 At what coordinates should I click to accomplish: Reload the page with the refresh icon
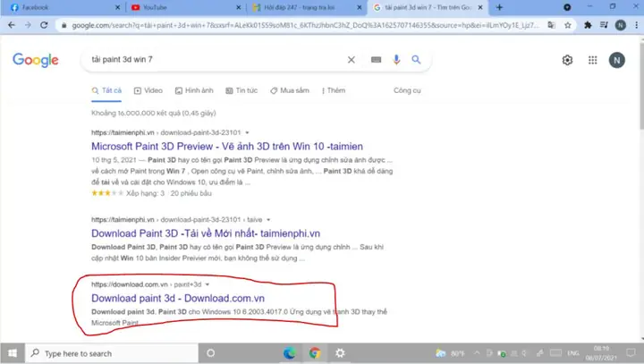44,25
